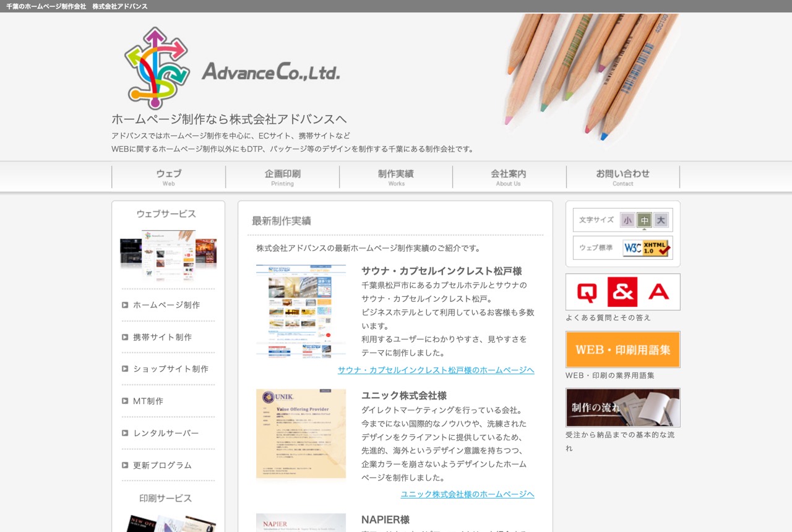This screenshot has width=792, height=532.
Task: Click the WEB・印刷の業界用語集 caption
Action: (x=610, y=375)
